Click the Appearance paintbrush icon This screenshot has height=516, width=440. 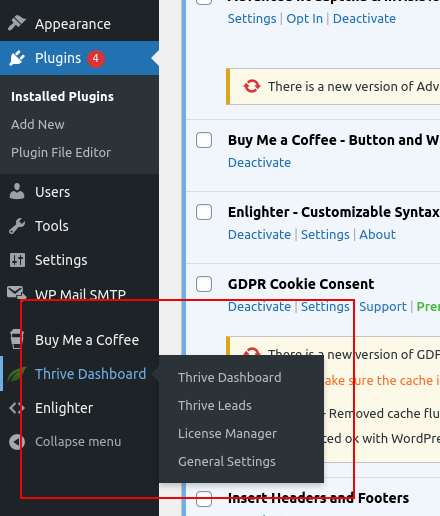pyautogui.click(x=17, y=23)
